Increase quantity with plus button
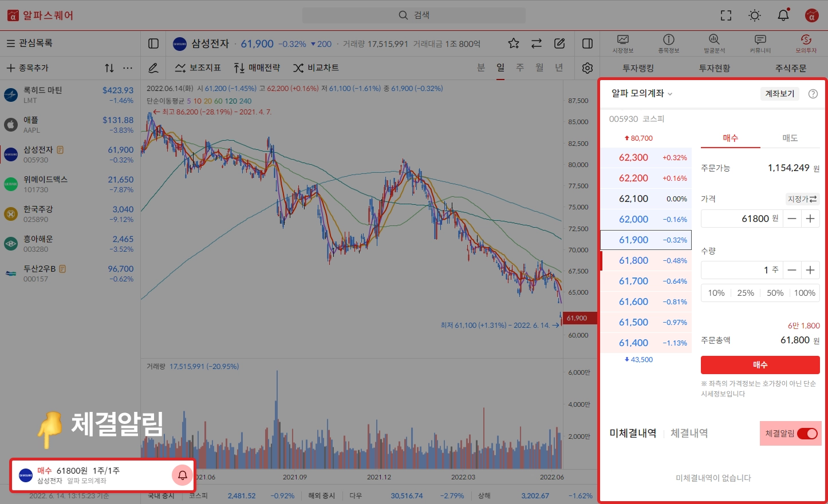828x504 pixels. (x=810, y=270)
